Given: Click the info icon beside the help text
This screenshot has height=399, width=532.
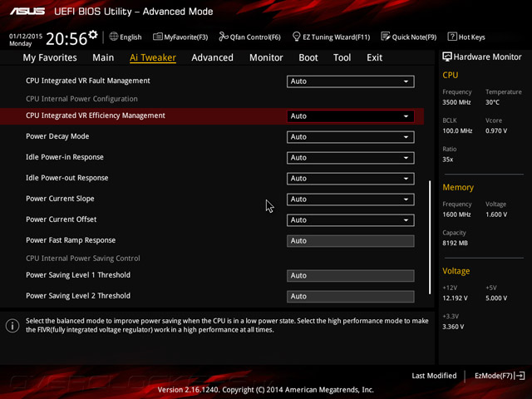Looking at the screenshot, I should [x=12, y=326].
